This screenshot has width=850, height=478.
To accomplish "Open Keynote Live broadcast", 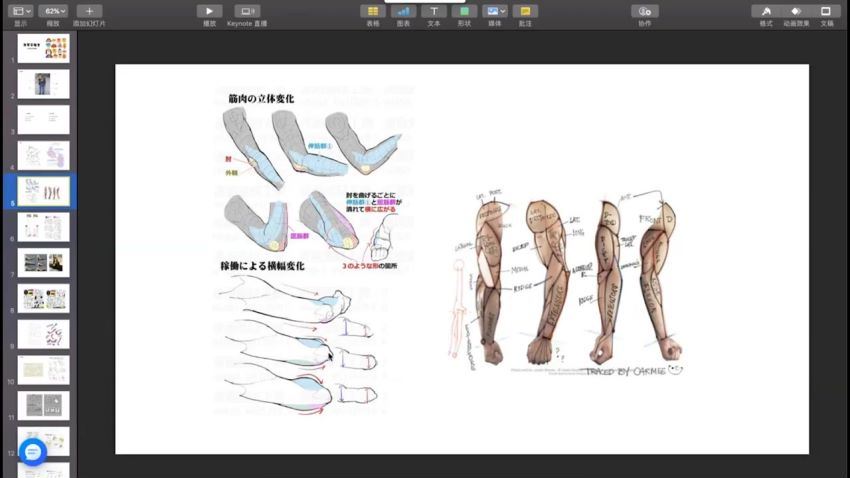I will [x=247, y=11].
